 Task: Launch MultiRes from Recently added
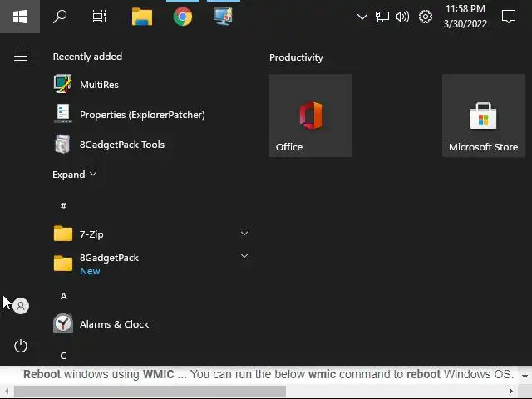click(x=151, y=85)
